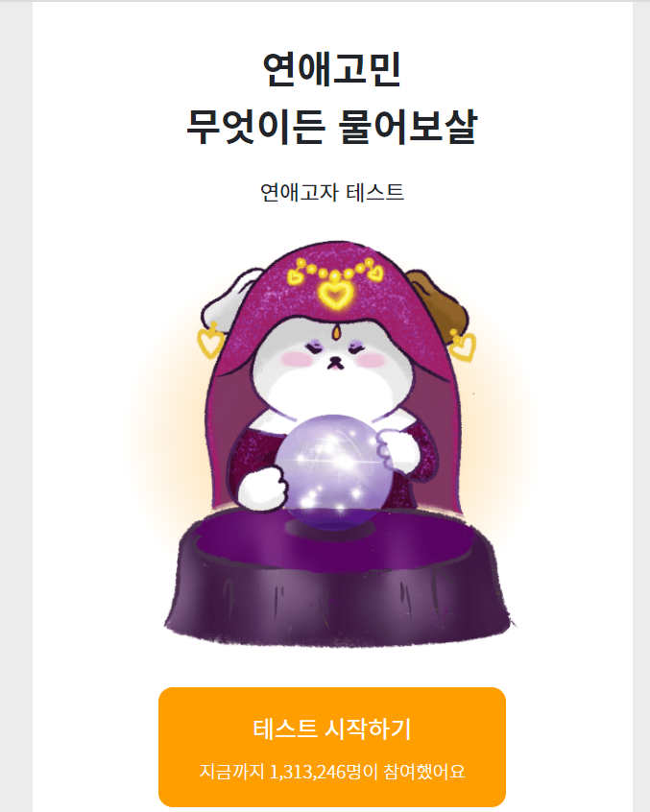
Task: Click the forehead teardrop gem
Action: (x=337, y=332)
